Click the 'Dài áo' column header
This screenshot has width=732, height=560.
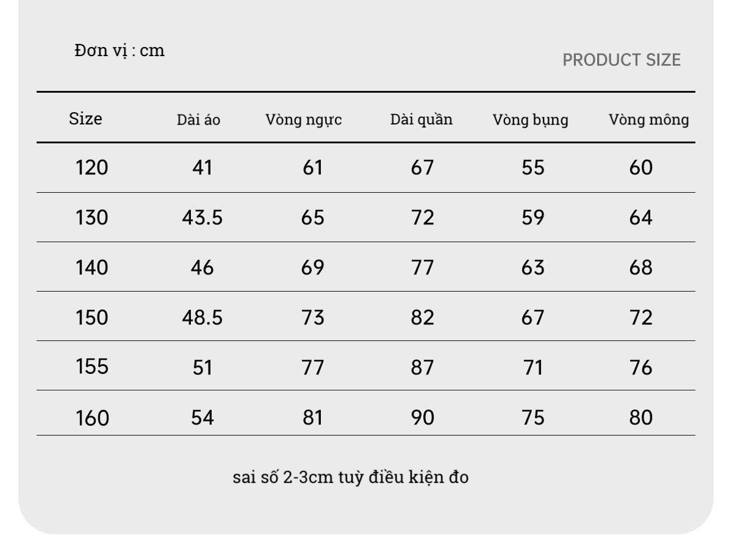199,120
